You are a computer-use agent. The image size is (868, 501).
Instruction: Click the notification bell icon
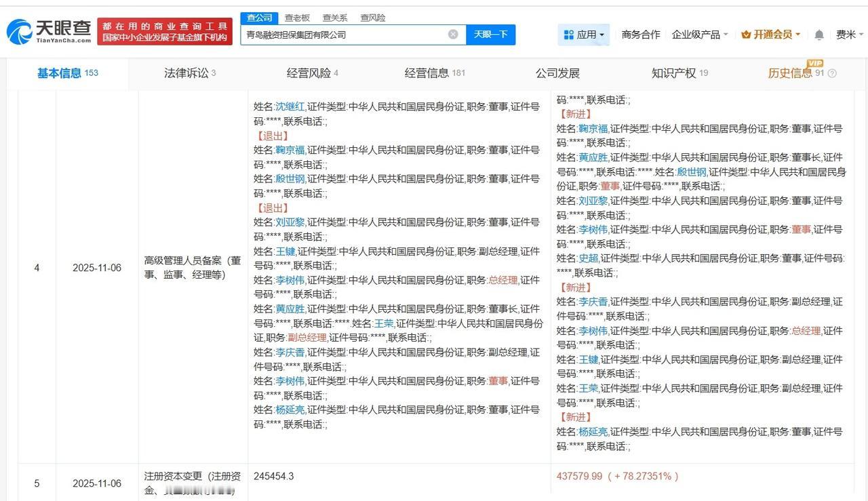point(819,33)
